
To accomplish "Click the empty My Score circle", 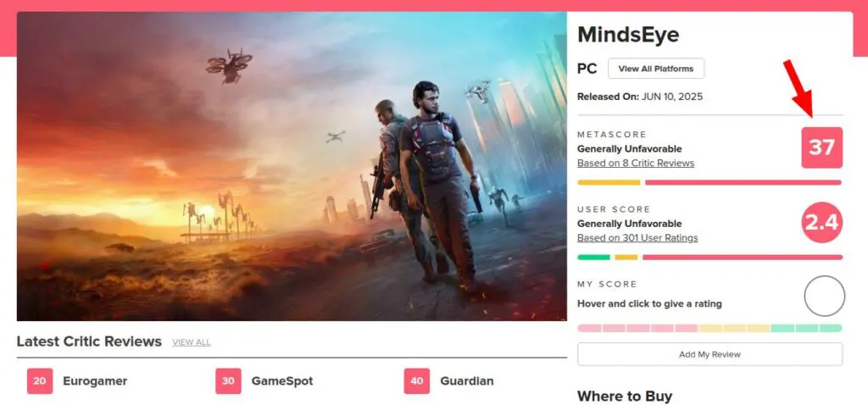I will click(x=824, y=296).
